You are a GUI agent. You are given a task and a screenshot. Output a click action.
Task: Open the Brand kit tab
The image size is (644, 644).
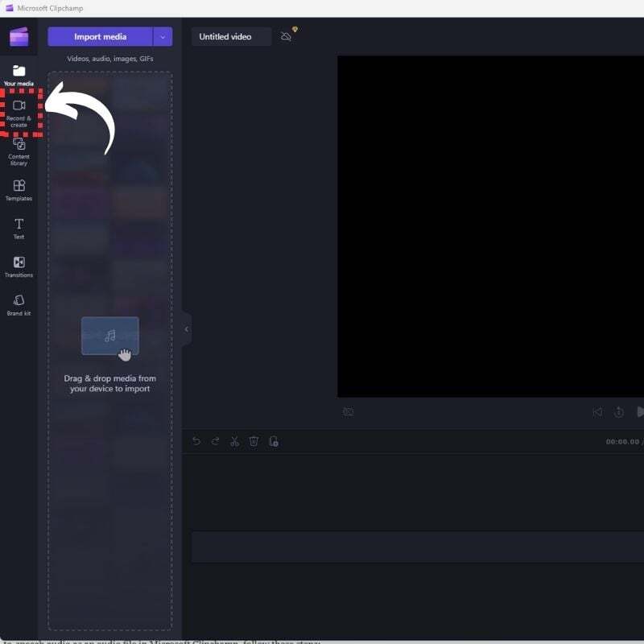(19, 305)
